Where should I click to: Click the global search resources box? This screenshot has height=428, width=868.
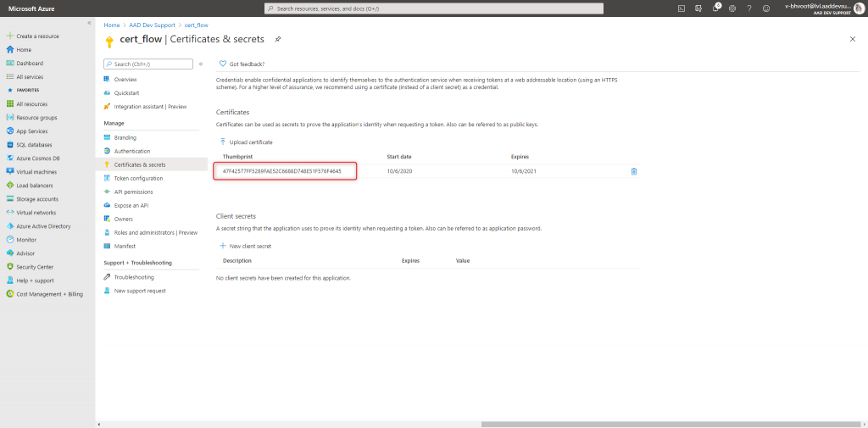coord(434,8)
